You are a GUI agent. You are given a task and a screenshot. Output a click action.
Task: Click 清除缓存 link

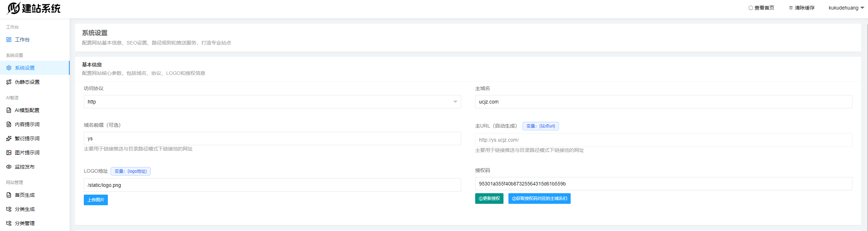802,8
